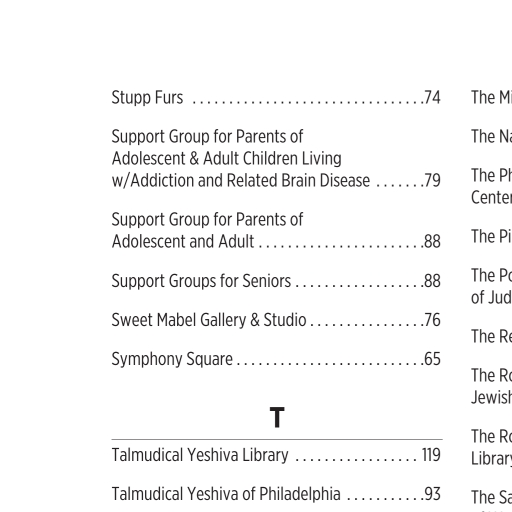Open Talmudical Yeshiva Library entry
512x512 pixels.
[x=200, y=455]
